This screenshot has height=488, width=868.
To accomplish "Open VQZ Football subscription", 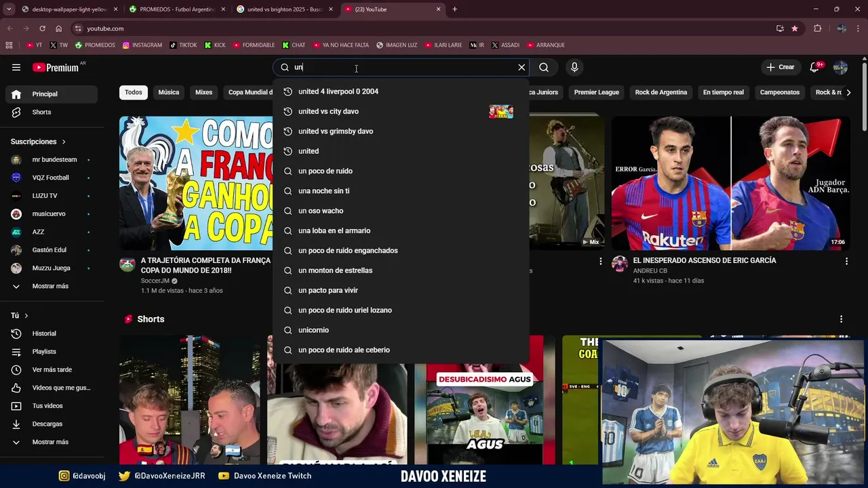I will [52, 178].
